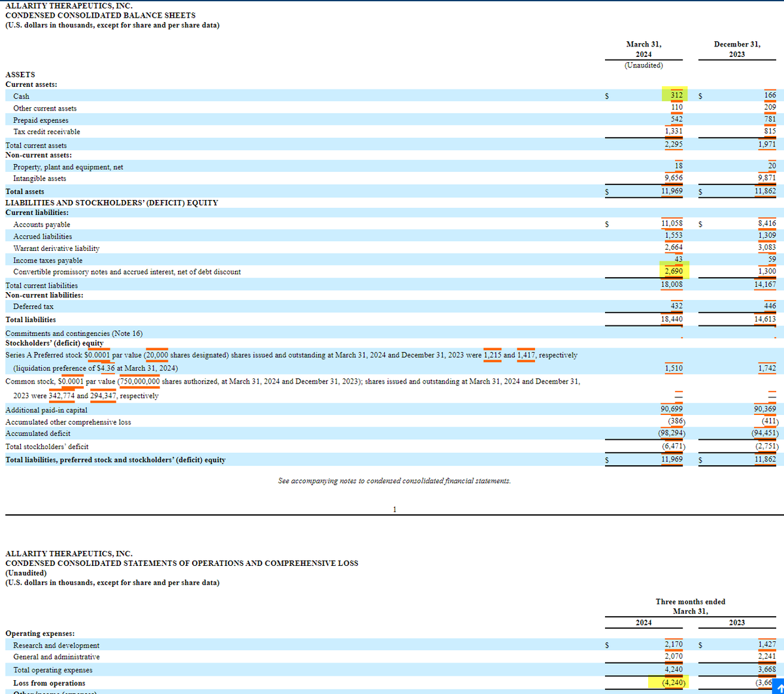Select common shares outstanding figure 294,347

pos(103,395)
